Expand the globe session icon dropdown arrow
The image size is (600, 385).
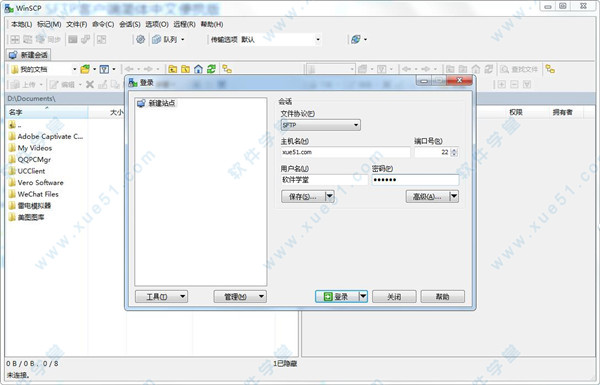click(x=365, y=39)
